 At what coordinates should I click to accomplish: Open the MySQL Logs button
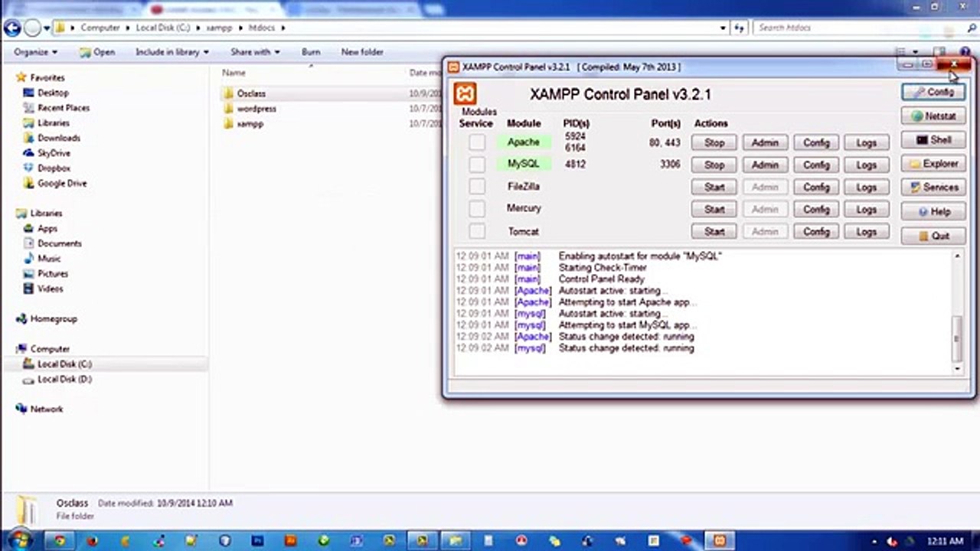tap(867, 165)
